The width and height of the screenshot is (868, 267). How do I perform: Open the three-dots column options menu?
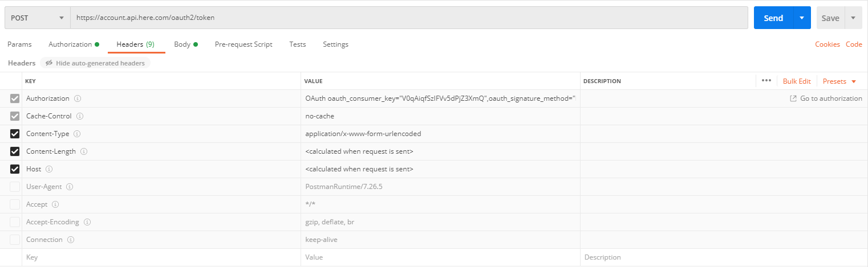tap(766, 81)
